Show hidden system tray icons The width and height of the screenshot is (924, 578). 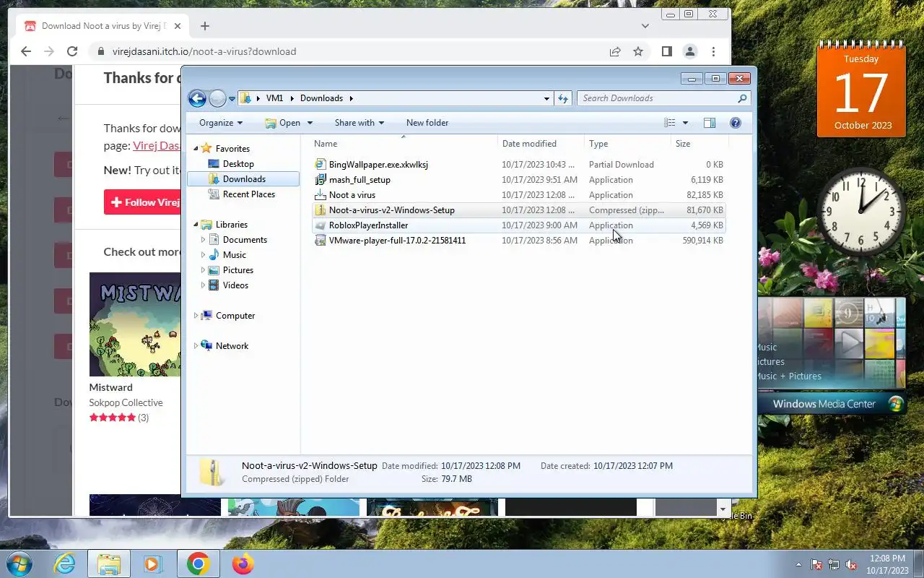pos(798,564)
